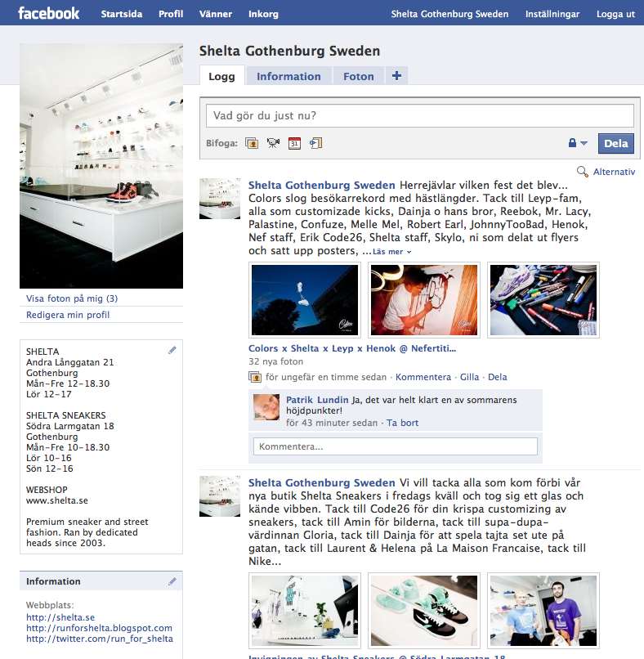The height and width of the screenshot is (659, 644).
Task: Open Patrik Lundin's profile name
Action: coord(317,400)
